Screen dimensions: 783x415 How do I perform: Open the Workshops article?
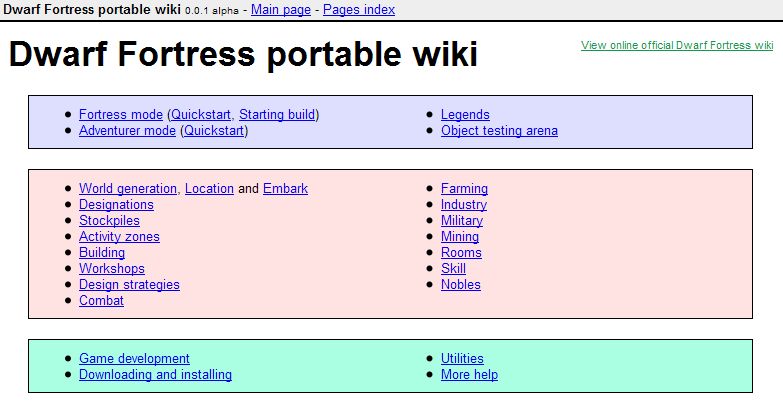[112, 269]
